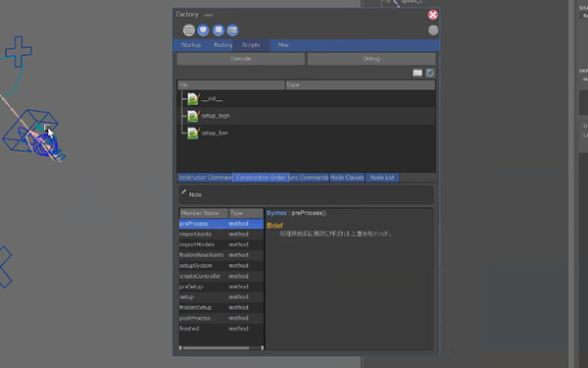
Task: Click the setup_low script file icon
Action: coord(193,132)
